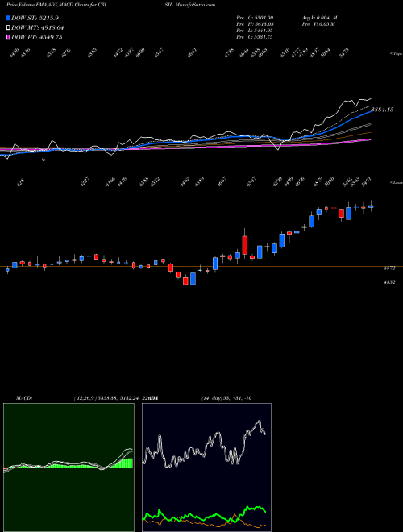Click the lowest blue candle near 4332 line
The image size is (403, 532).
pyautogui.click(x=193, y=278)
